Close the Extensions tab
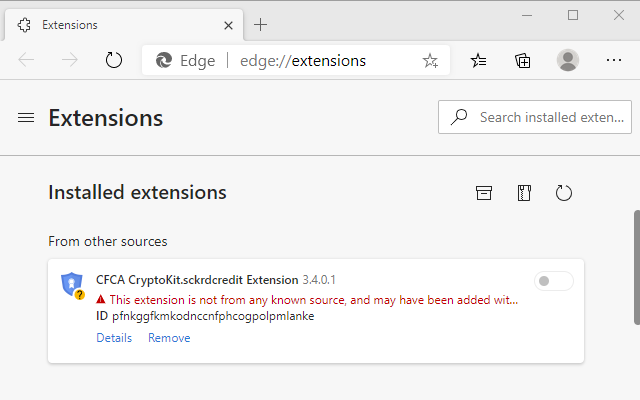 [227, 24]
